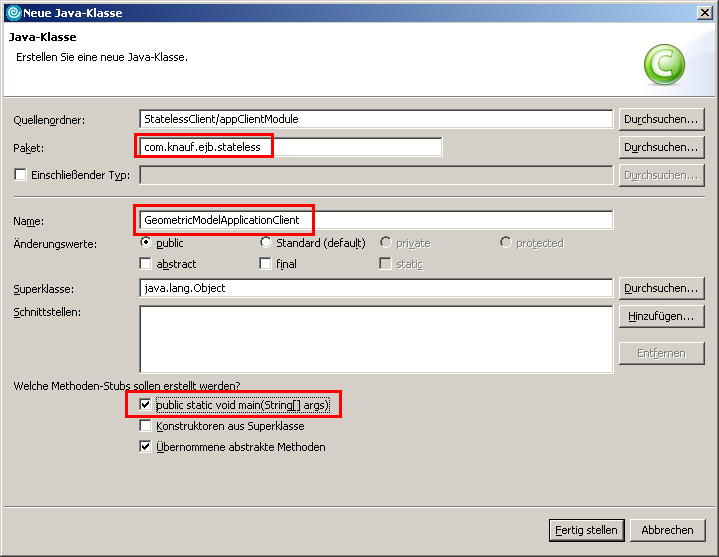Screen dimensions: 719x557
Task: Select Standard (default) visibility radio button
Action: (266, 242)
